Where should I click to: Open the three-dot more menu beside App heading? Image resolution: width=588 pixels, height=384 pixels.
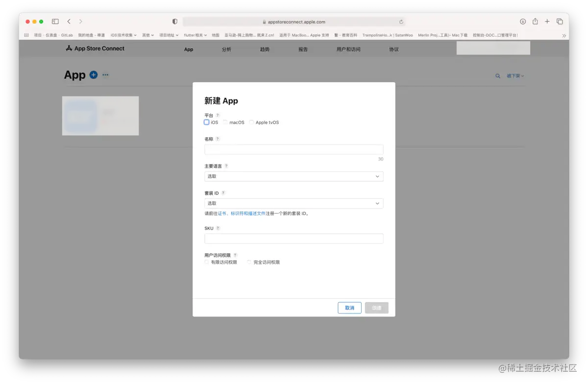pyautogui.click(x=105, y=75)
